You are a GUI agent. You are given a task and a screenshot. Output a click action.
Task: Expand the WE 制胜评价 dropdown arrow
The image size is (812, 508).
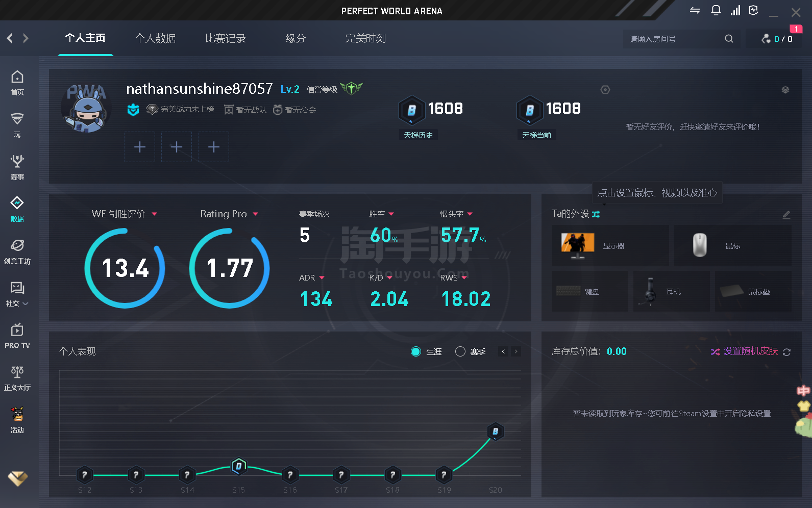pos(154,214)
